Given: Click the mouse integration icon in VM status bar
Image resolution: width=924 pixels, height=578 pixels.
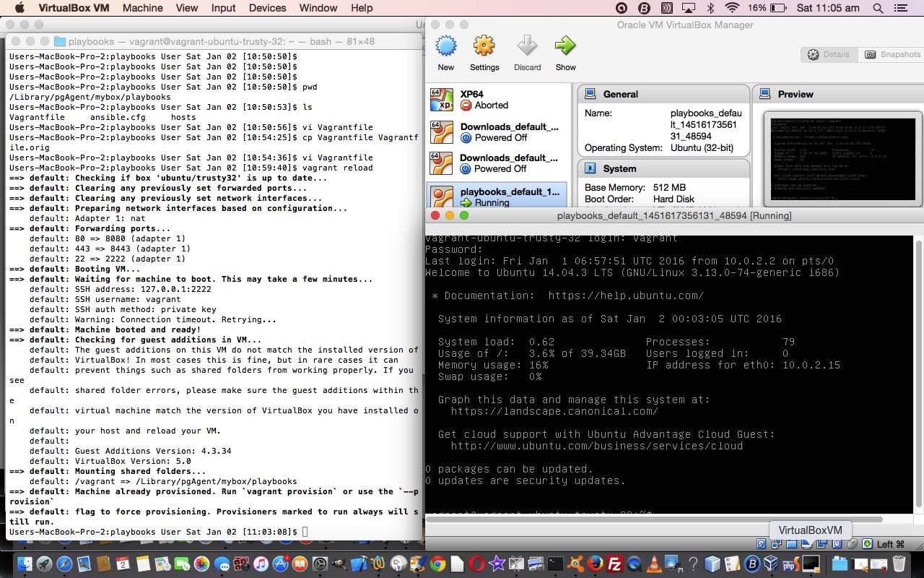Looking at the screenshot, I should pyautogui.click(x=852, y=544).
